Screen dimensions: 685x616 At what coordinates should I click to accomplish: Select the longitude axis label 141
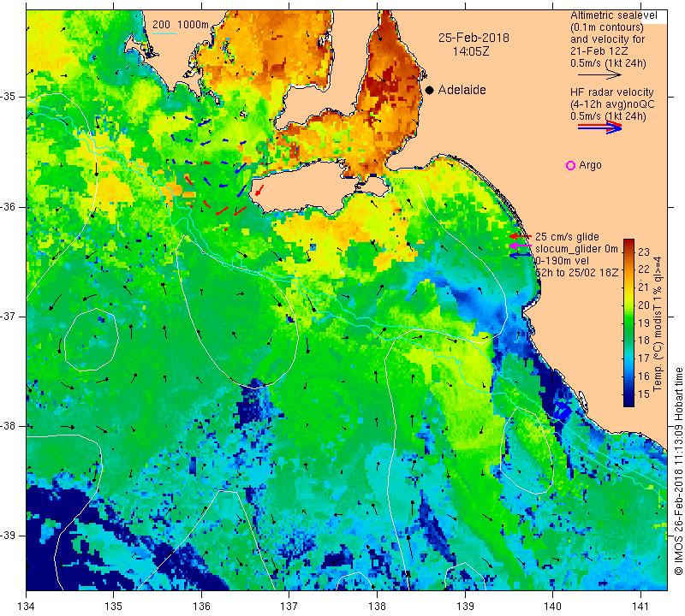640,607
